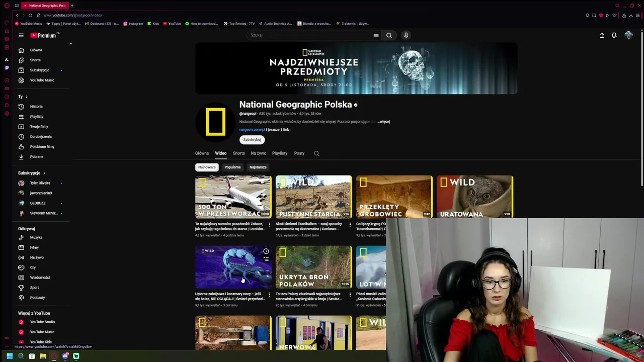
Task: Add scorpion video to watch later clock icon
Action: point(266,251)
